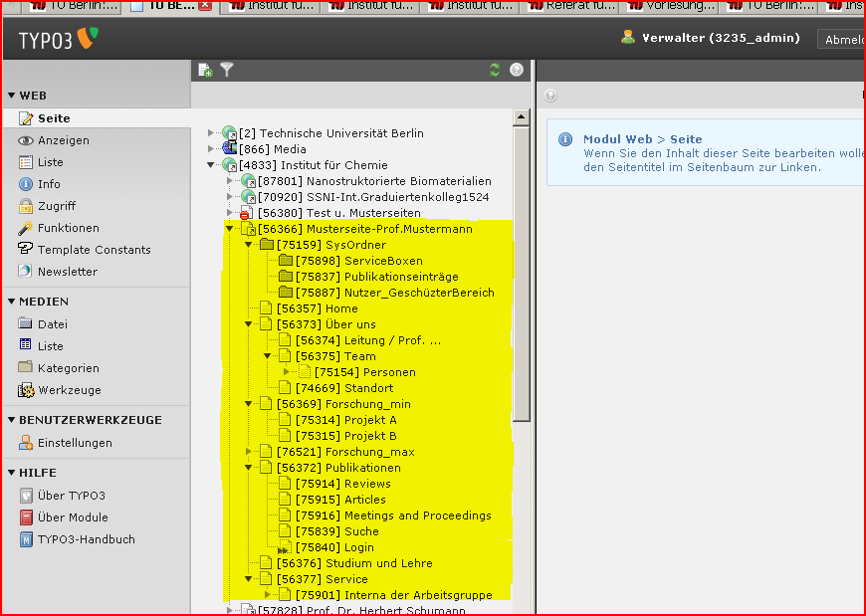Click the filter funnel icon above page tree
The height and width of the screenshot is (616, 866).
click(x=227, y=70)
